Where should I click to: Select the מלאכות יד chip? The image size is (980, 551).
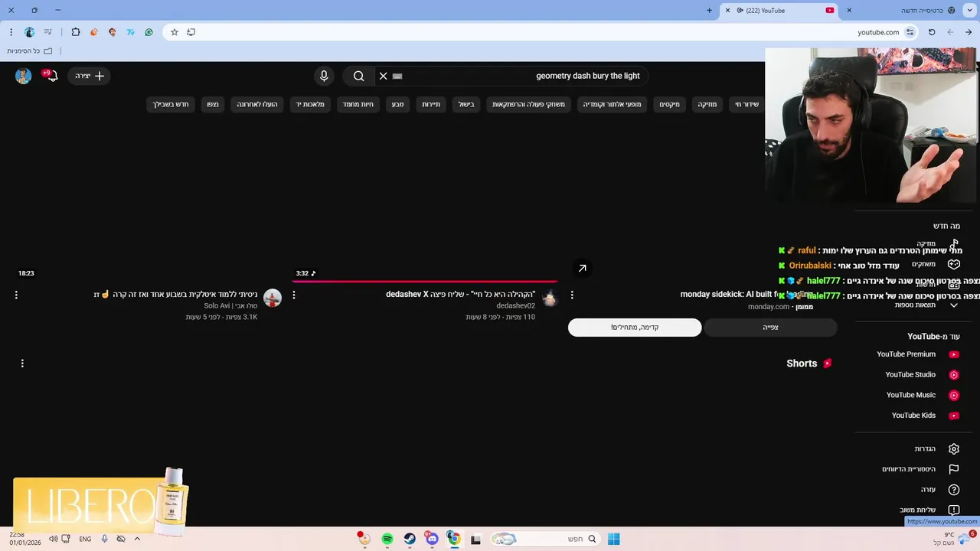click(x=310, y=104)
